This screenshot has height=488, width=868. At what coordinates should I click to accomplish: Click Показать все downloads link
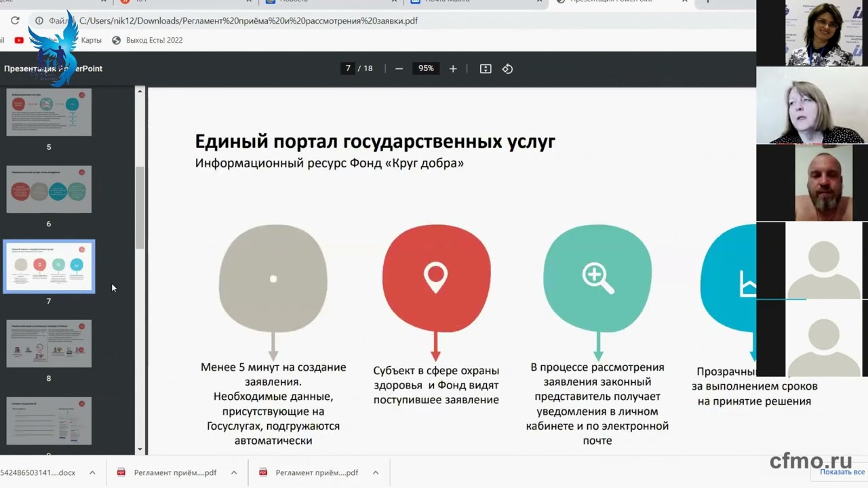click(x=842, y=472)
